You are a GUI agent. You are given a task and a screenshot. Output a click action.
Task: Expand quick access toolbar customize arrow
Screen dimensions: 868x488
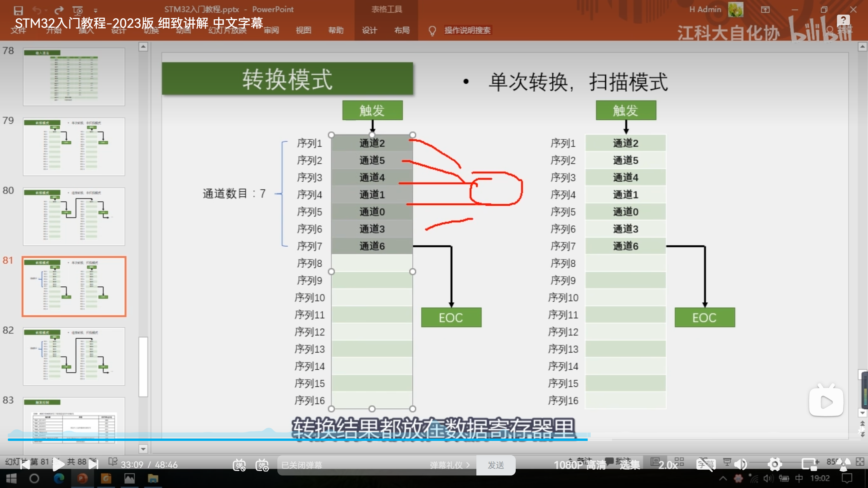[x=96, y=11]
